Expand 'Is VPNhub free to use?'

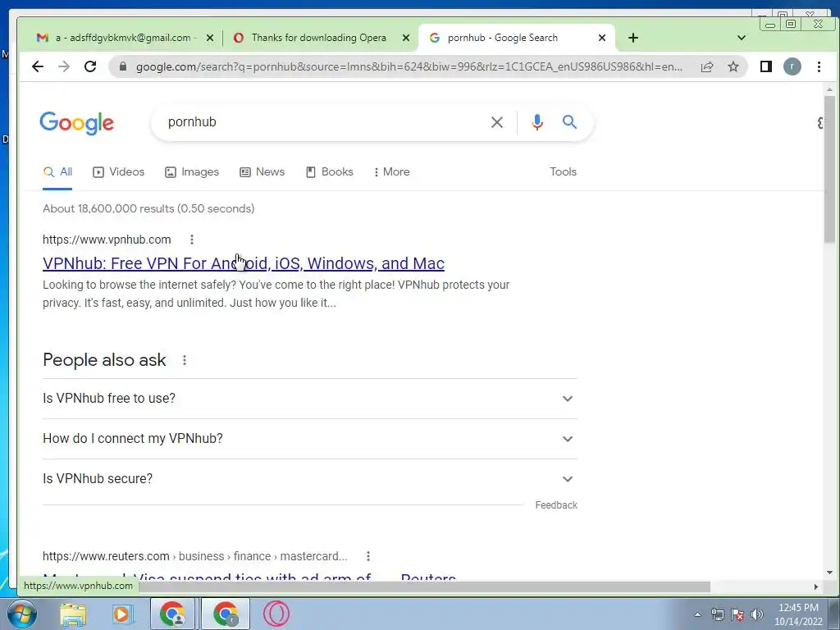coord(309,399)
